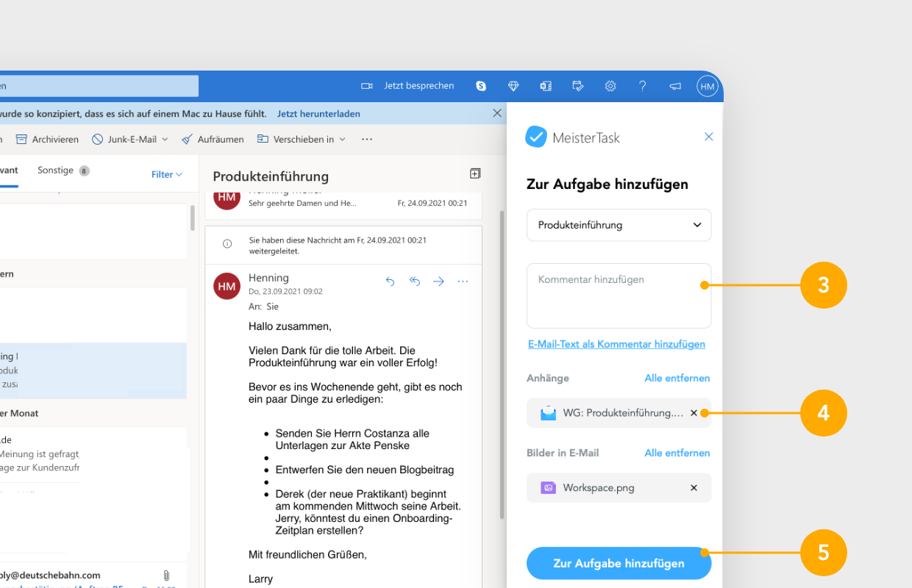The height and width of the screenshot is (588, 912).
Task: Click Alle entfernen next to Anhänge
Action: (x=677, y=378)
